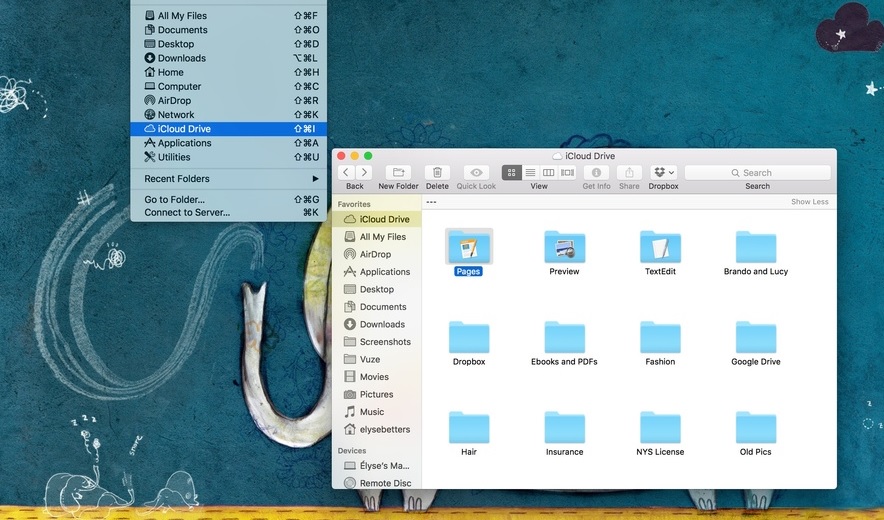
Task: Click the Get Info toolbar icon
Action: click(596, 173)
